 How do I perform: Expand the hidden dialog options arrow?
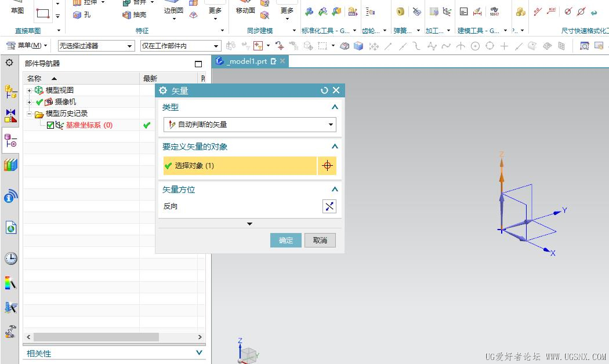(250, 224)
